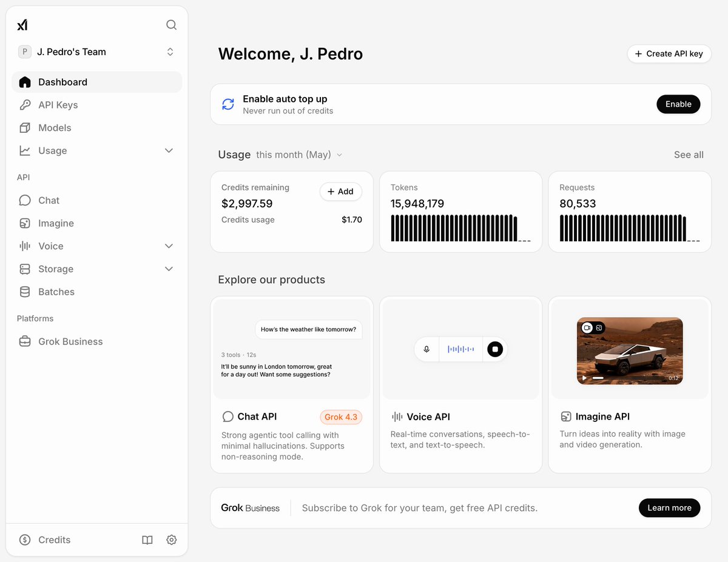728x562 pixels.
Task: Click Learn more on Grok Business banner
Action: point(669,508)
